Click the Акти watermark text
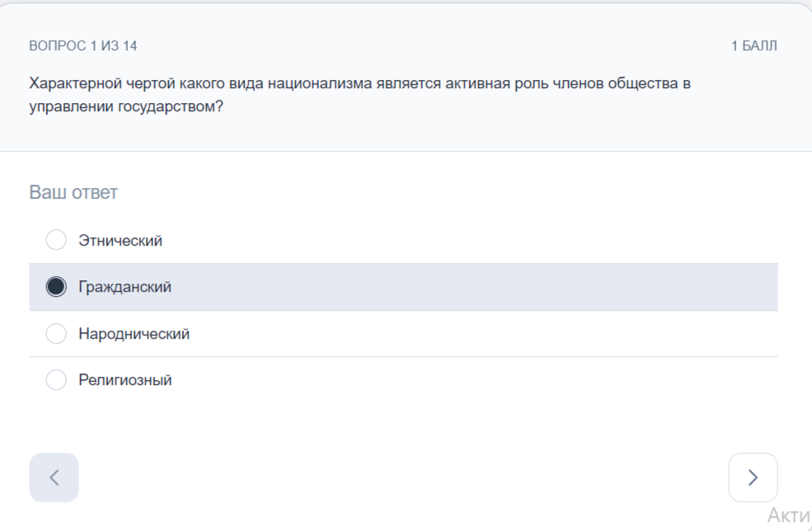The width and height of the screenshot is (812, 531). 789,515
